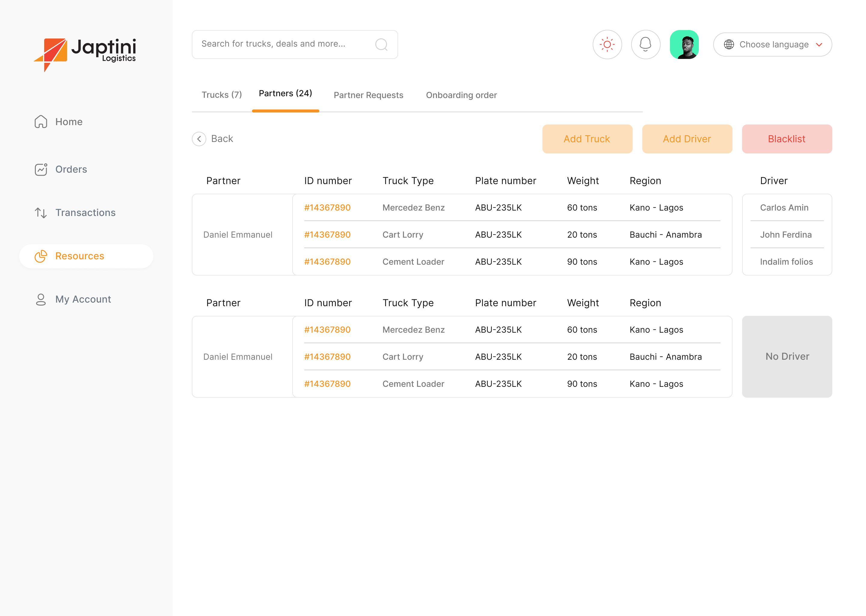Click the first table's ID number header
Viewport: 866px width, 616px height.
(327, 181)
